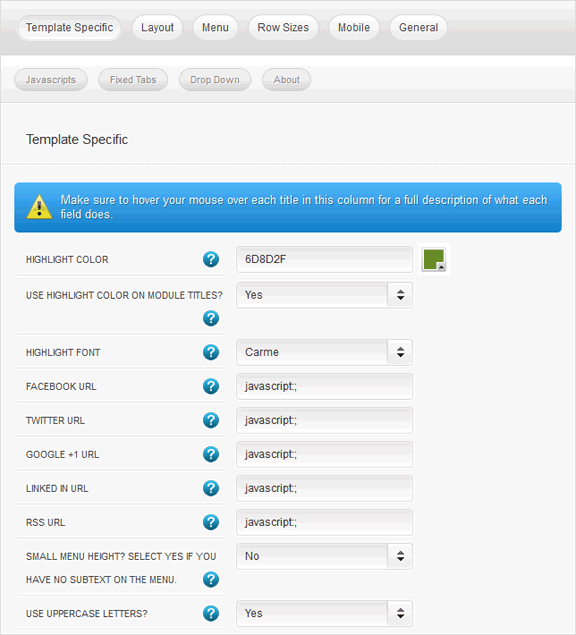Click help icon under module titles option
The height and width of the screenshot is (635, 576).
pos(211,318)
